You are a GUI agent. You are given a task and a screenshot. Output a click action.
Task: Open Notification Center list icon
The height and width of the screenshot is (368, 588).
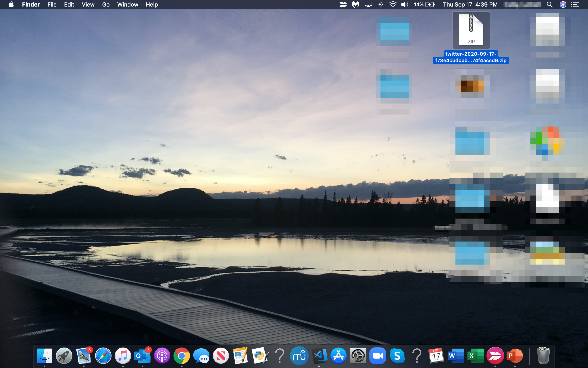pos(575,5)
